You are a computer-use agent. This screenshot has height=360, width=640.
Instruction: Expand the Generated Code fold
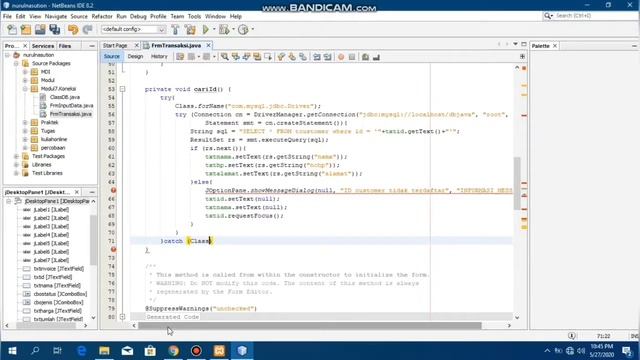[x=122, y=317]
